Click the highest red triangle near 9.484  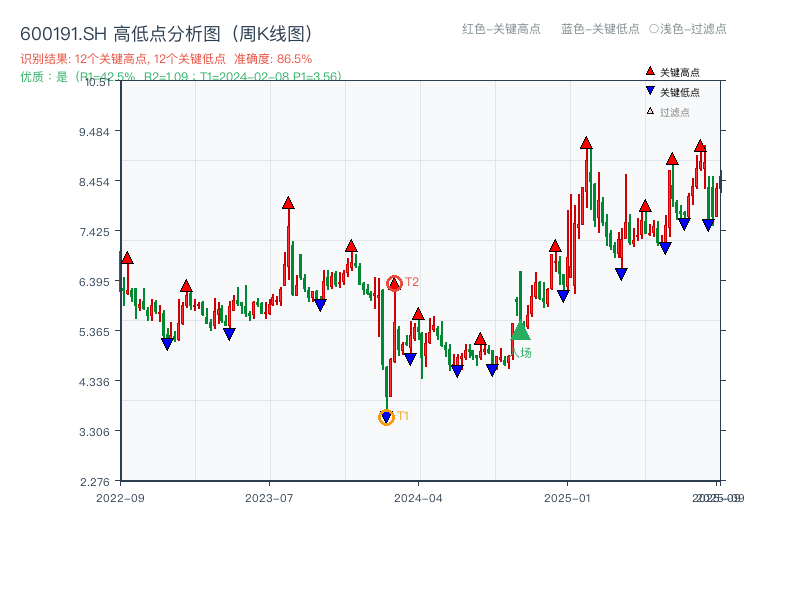point(585,141)
